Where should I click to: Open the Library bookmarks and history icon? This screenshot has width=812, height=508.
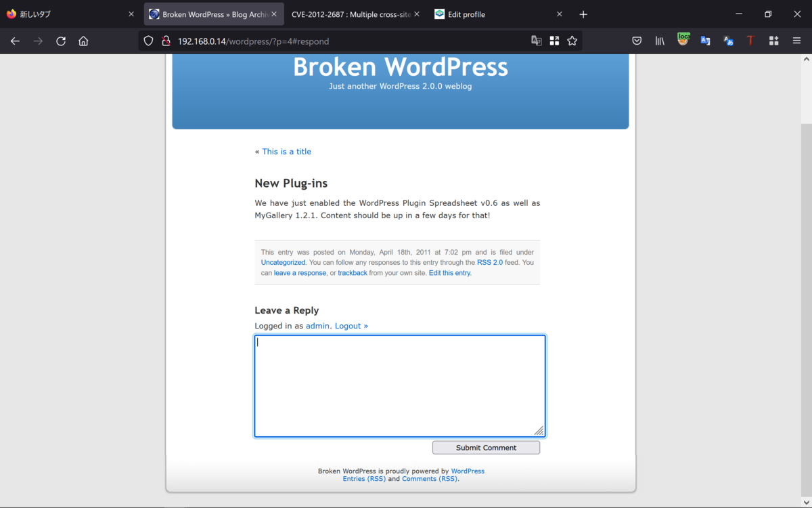(x=660, y=41)
